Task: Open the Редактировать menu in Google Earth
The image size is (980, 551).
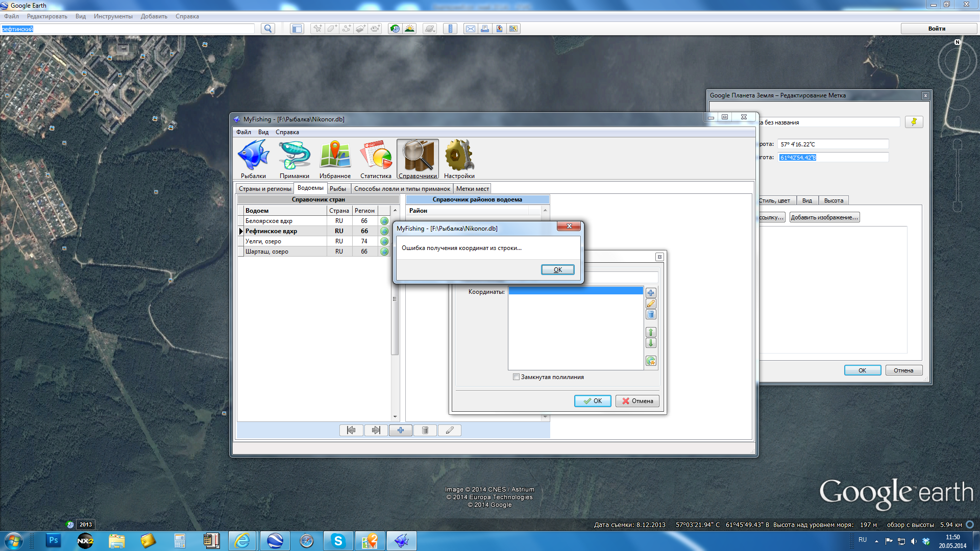Action: click(47, 16)
